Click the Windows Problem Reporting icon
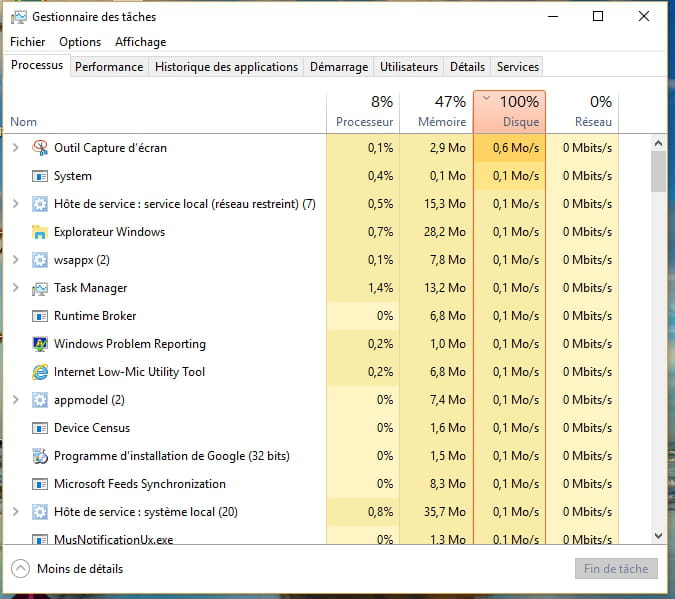 pos(40,344)
